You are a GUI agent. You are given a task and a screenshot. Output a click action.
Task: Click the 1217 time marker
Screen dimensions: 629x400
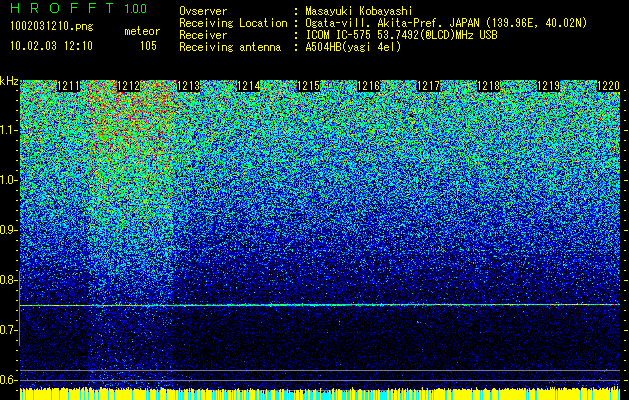click(x=428, y=86)
